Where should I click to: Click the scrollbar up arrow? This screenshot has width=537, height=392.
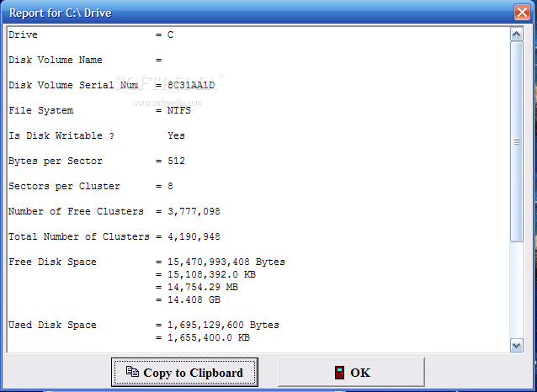coord(517,34)
